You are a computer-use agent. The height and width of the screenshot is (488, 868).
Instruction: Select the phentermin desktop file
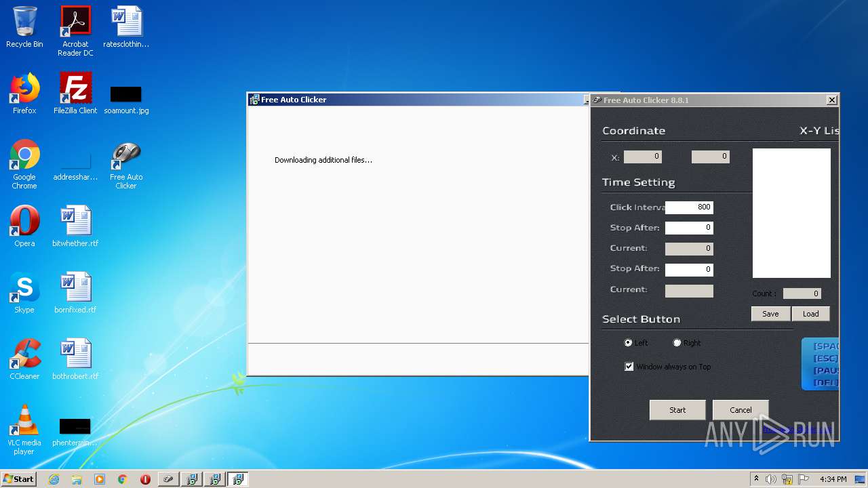point(75,432)
